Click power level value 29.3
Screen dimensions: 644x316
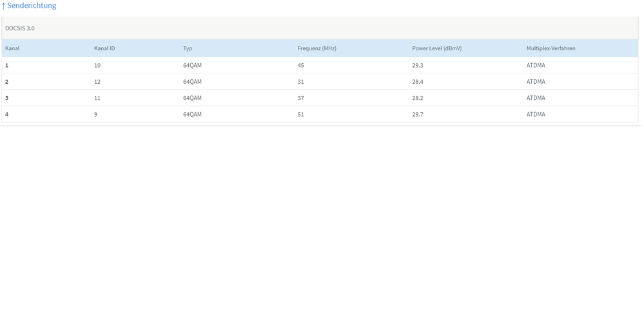[x=417, y=65]
